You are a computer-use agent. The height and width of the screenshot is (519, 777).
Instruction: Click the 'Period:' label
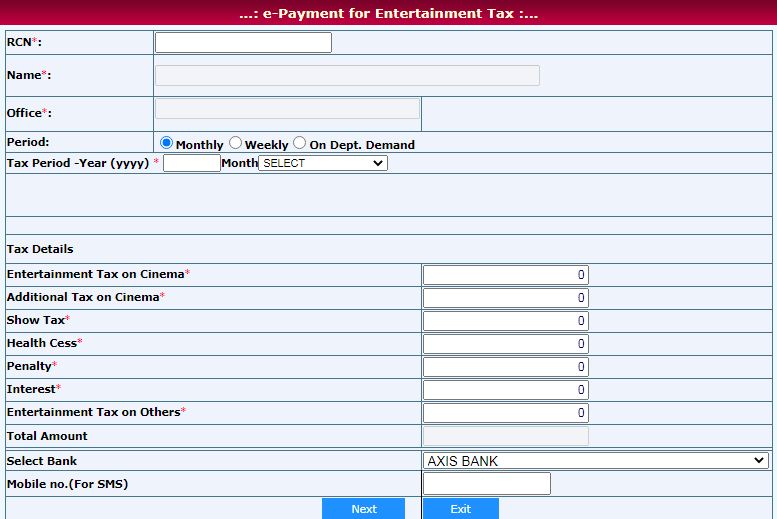tap(28, 142)
